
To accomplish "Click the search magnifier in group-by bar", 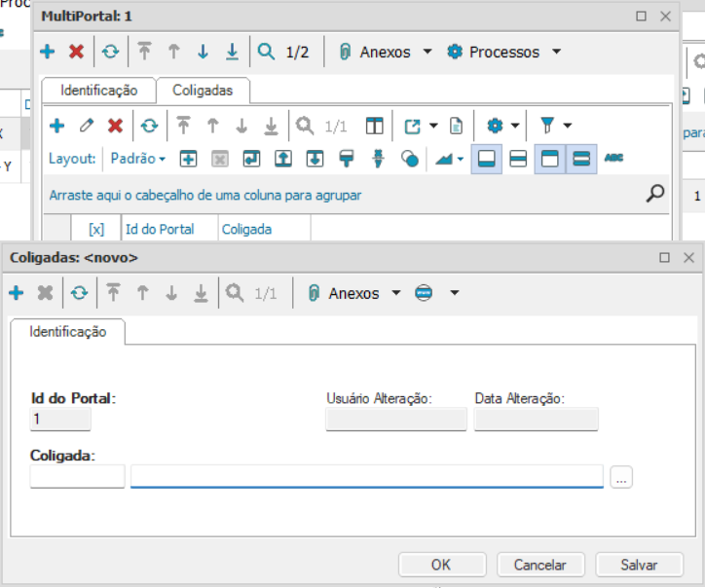I will tap(655, 194).
